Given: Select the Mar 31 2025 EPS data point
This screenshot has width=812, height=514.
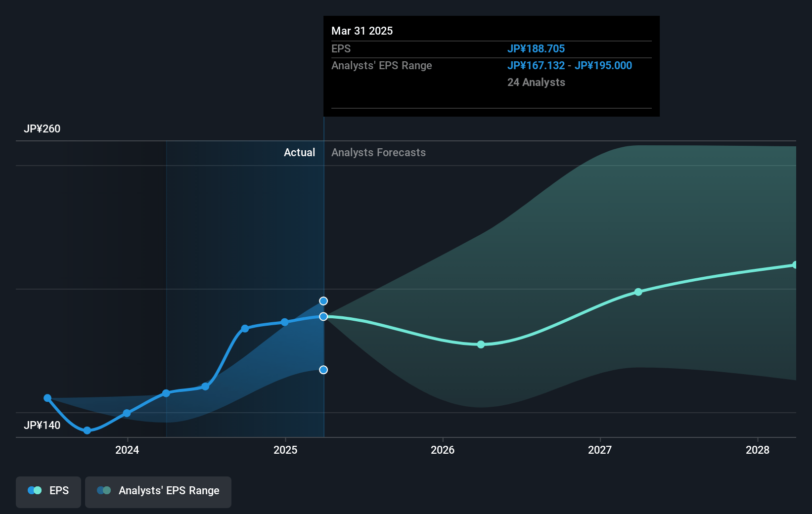Looking at the screenshot, I should click(323, 316).
